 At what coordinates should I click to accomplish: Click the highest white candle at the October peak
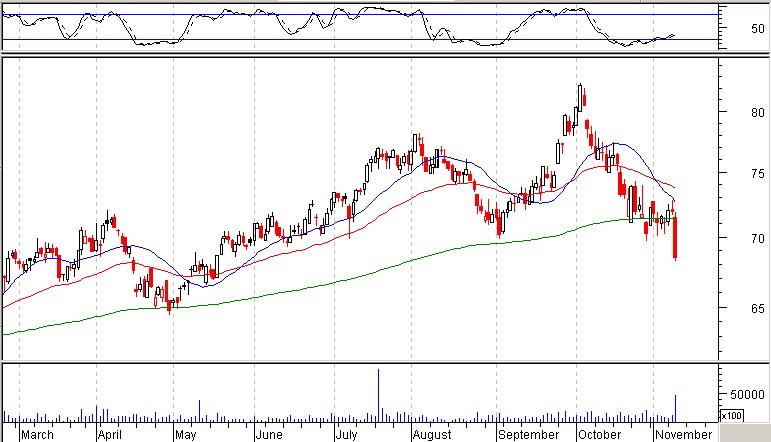(580, 98)
